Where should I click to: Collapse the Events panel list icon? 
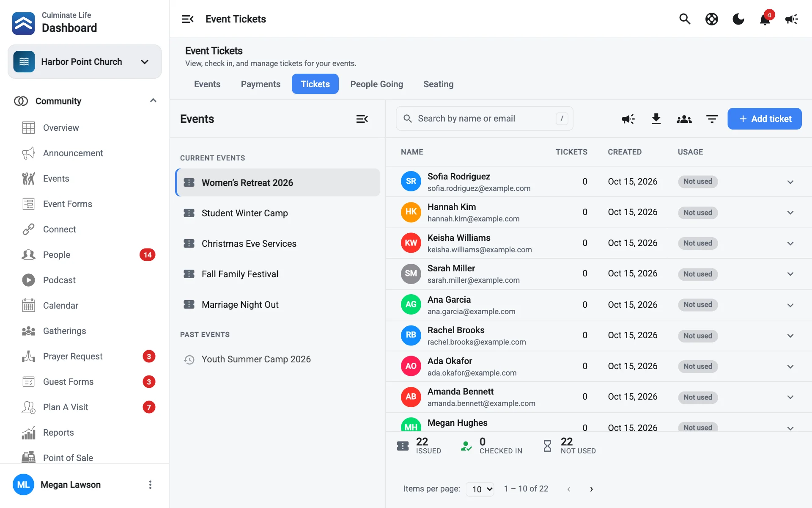(362, 119)
